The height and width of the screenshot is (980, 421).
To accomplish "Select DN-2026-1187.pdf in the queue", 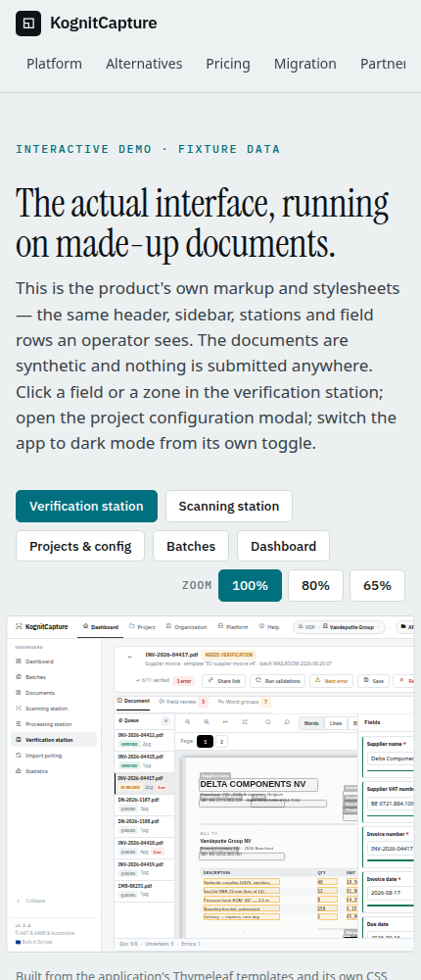I will [144, 804].
